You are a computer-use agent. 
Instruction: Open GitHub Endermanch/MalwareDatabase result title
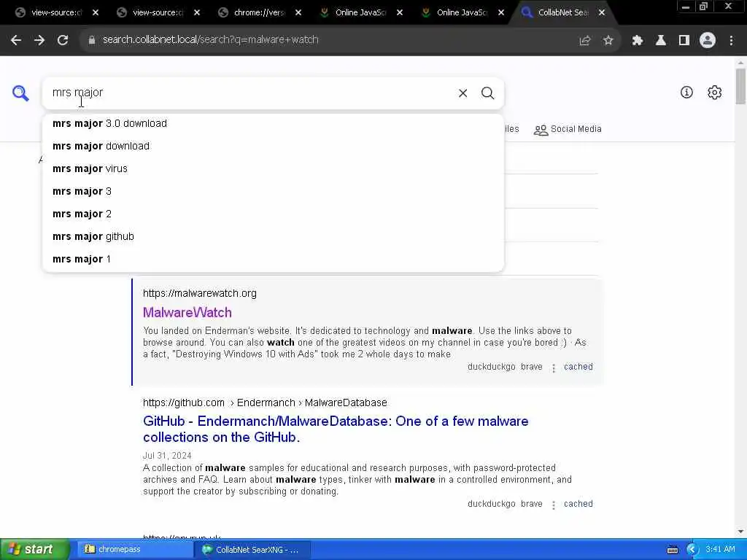(336, 429)
